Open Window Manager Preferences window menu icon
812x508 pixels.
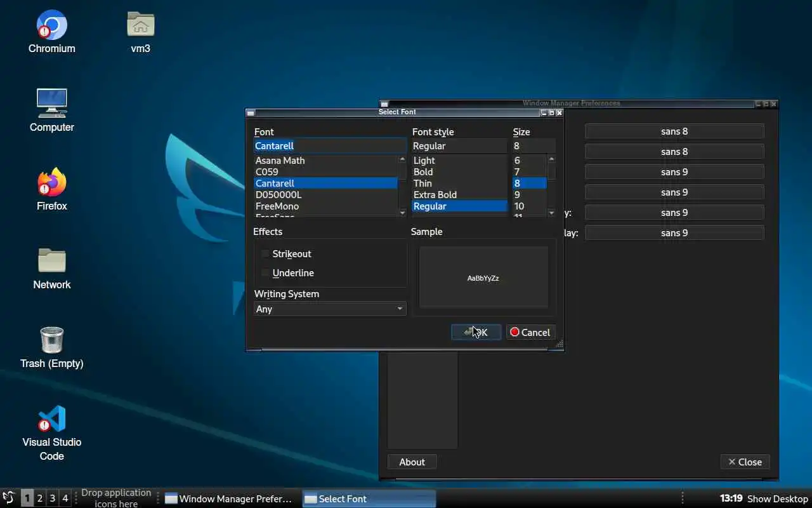click(384, 104)
